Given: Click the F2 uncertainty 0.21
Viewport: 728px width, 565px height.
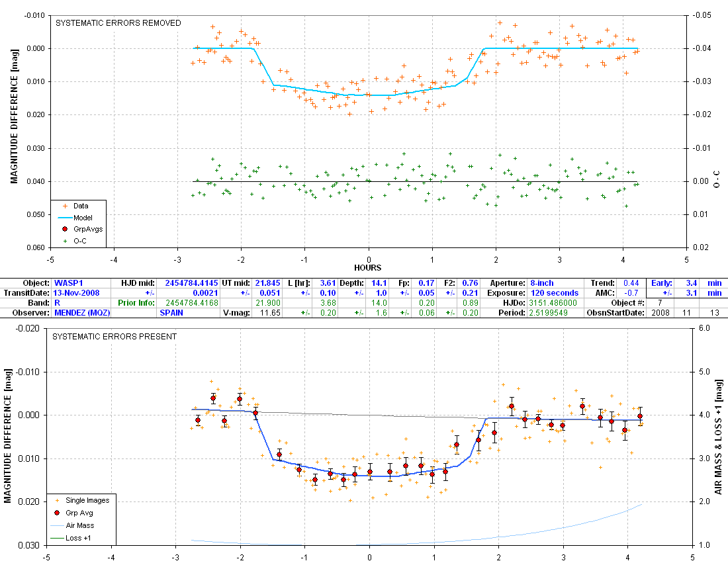Looking at the screenshot, I should pyautogui.click(x=471, y=293).
